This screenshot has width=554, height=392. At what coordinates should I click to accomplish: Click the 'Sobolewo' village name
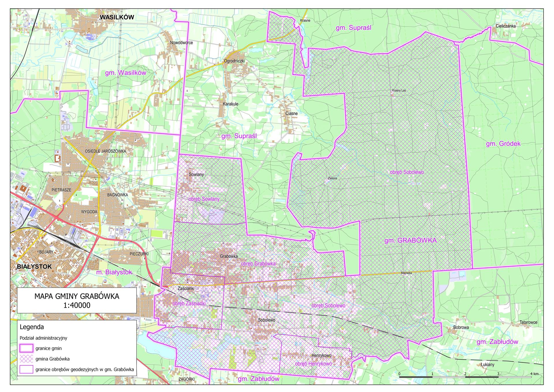pos(266,320)
